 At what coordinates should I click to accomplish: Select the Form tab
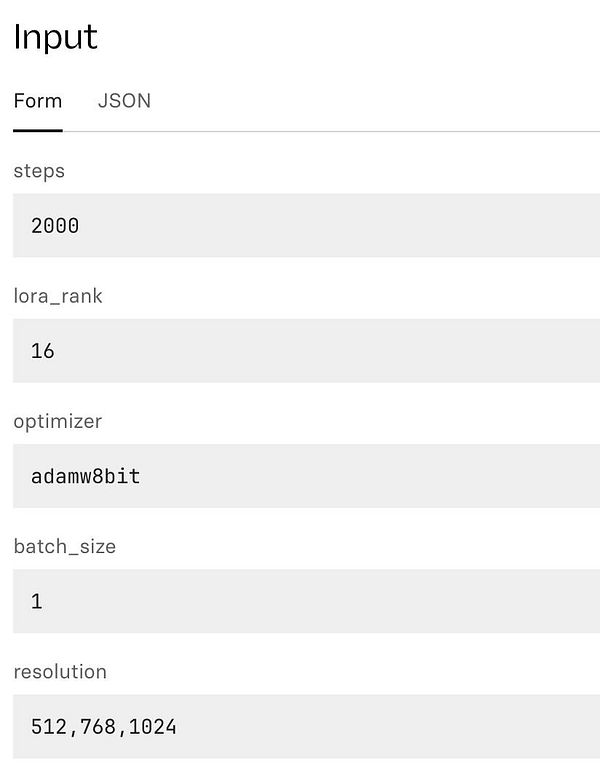(x=38, y=101)
